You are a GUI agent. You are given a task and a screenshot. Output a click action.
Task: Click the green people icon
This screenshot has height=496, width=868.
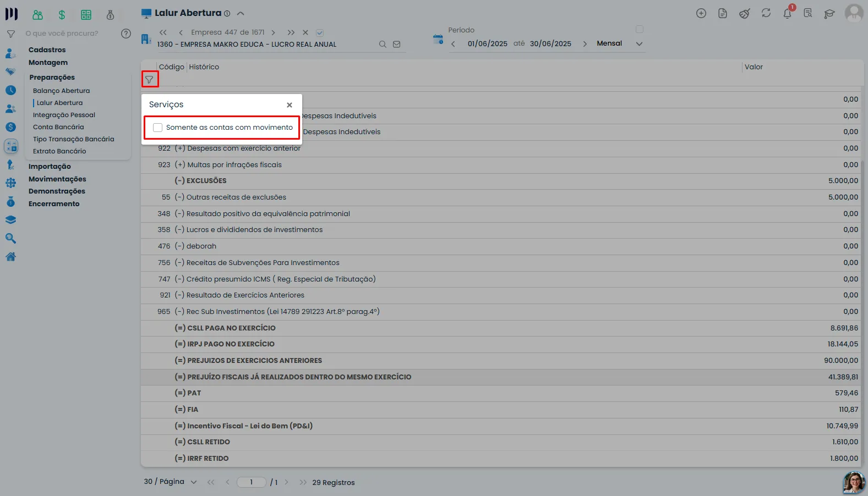pos(37,15)
